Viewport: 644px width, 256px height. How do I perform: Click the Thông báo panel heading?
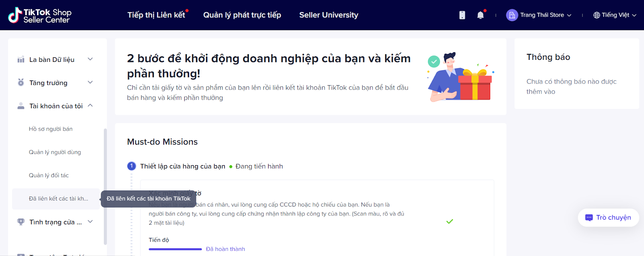click(548, 57)
